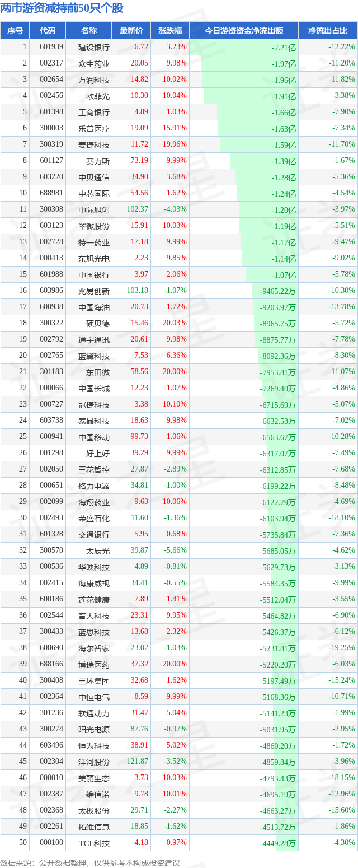Click stock name 中恒电气
This screenshot has width=358, height=868.
(94, 697)
